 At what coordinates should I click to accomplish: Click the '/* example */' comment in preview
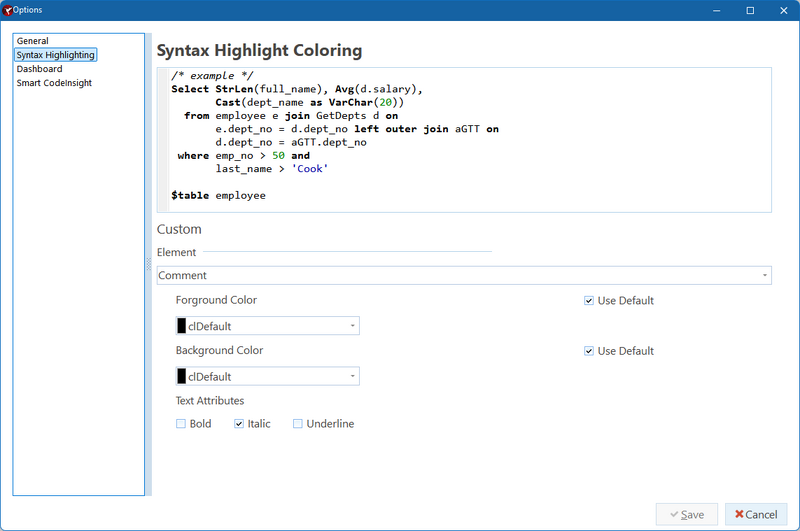(212, 75)
